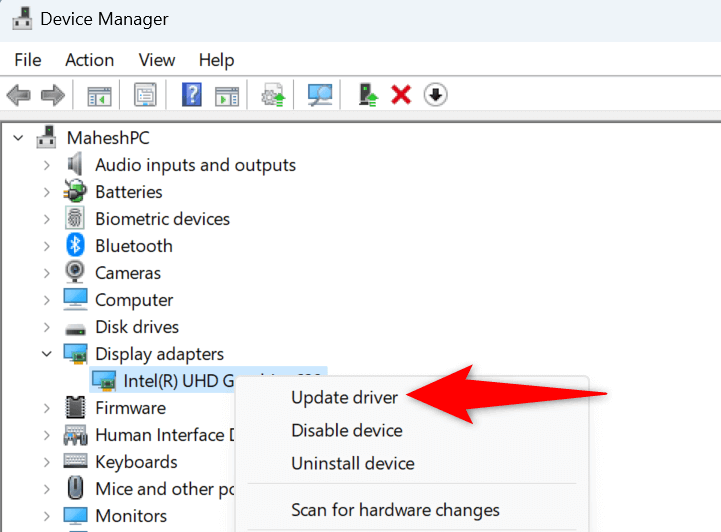Collapse the MaheshPC root node
The image size is (721, 532).
[18, 137]
